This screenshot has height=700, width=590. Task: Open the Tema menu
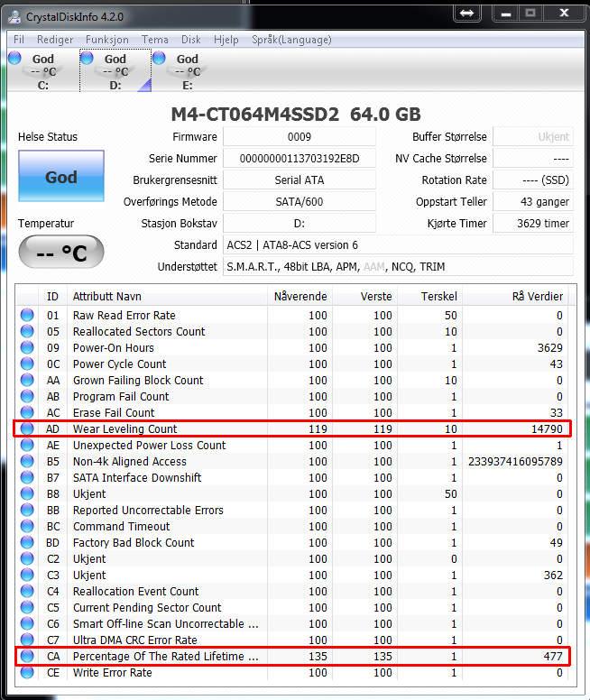click(x=155, y=40)
